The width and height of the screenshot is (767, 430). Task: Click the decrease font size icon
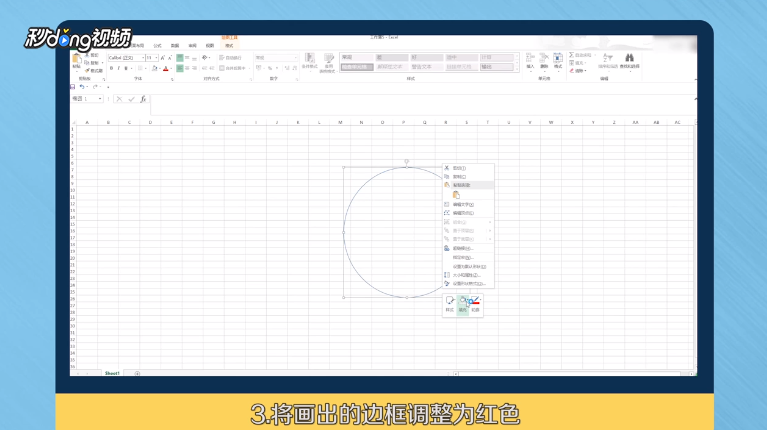[170, 58]
